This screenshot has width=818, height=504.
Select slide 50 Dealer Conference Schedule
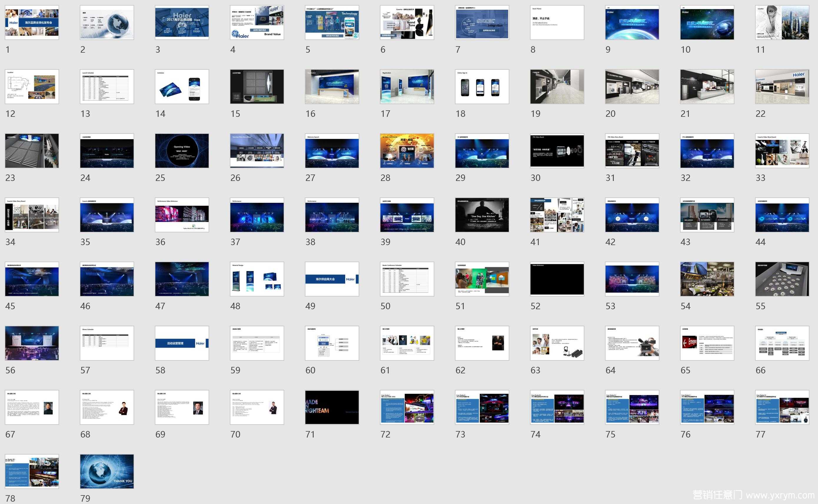pos(407,279)
